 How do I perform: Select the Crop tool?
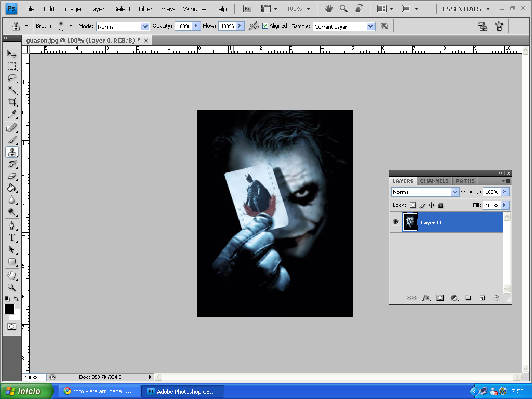pyautogui.click(x=11, y=102)
